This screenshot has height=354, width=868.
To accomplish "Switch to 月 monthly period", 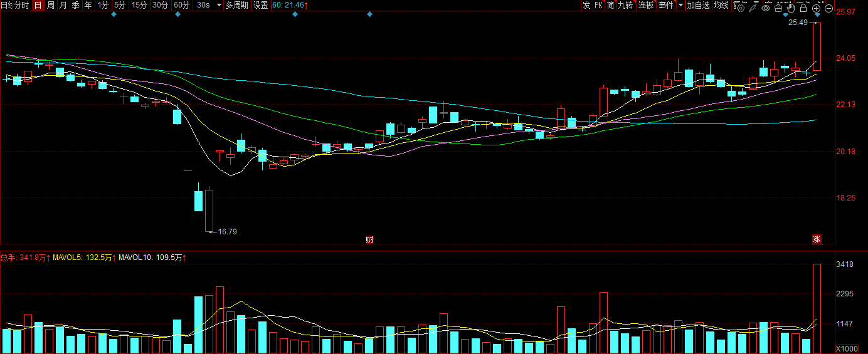I will tap(63, 5).
